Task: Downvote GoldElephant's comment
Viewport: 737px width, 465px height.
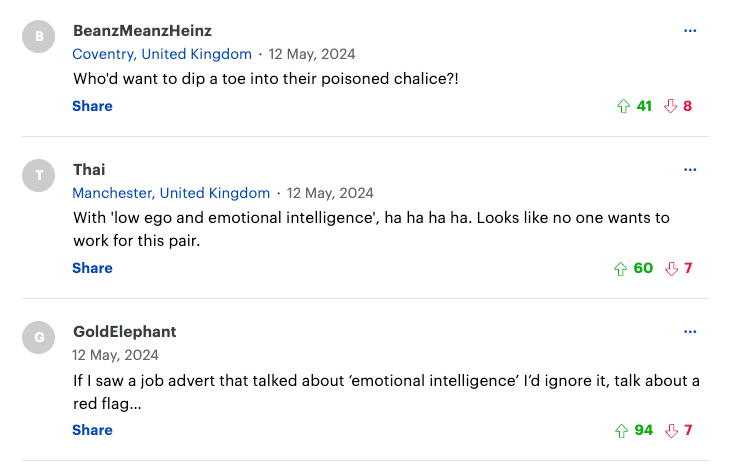Action: [671, 430]
